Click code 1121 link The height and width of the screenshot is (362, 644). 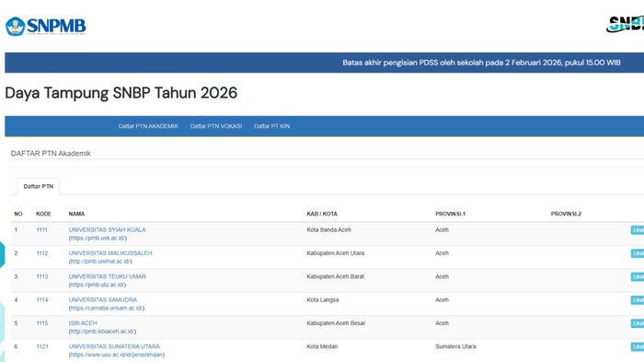pos(42,346)
